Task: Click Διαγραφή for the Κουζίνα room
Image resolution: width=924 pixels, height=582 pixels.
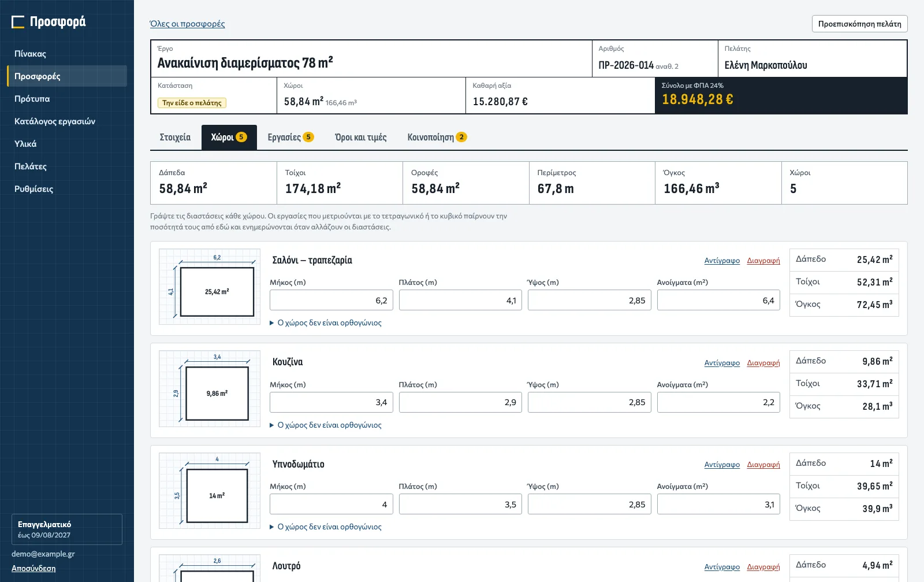Action: (x=763, y=363)
